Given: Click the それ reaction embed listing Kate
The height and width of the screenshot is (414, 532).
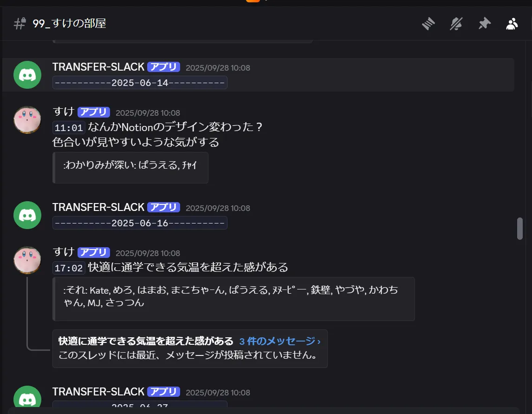Looking at the screenshot, I should coord(234,299).
